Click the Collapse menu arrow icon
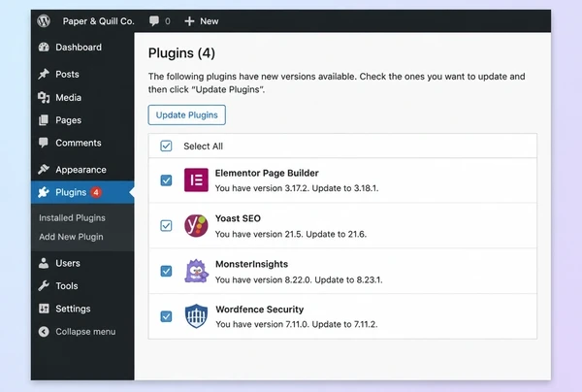The image size is (582, 392). coord(44,332)
